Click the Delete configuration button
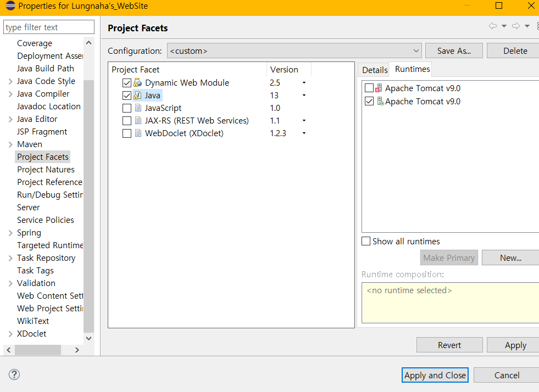539x392 pixels. (513, 51)
